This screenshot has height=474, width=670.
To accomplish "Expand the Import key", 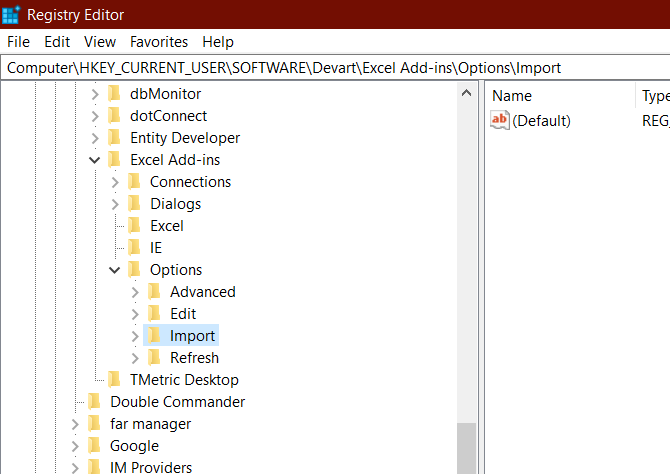I will pos(135,336).
